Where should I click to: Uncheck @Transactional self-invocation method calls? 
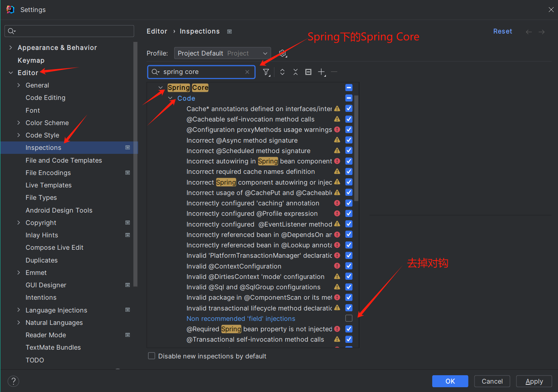[349, 339]
